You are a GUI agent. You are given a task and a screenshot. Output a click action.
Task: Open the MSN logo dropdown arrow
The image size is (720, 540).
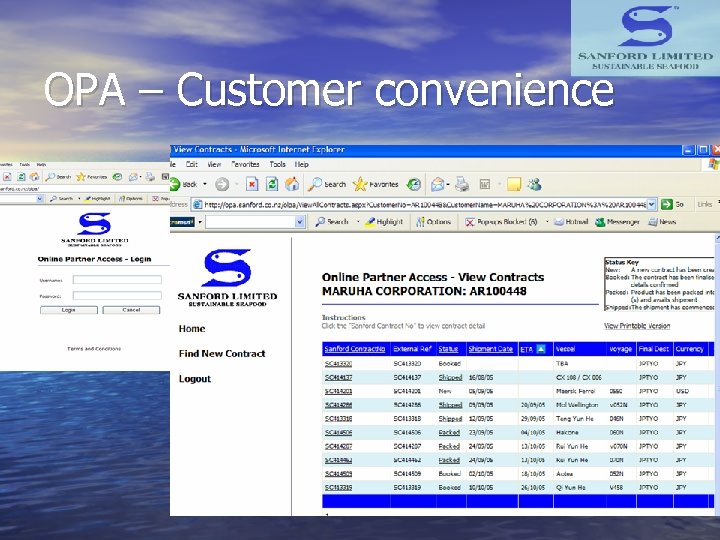[200, 222]
